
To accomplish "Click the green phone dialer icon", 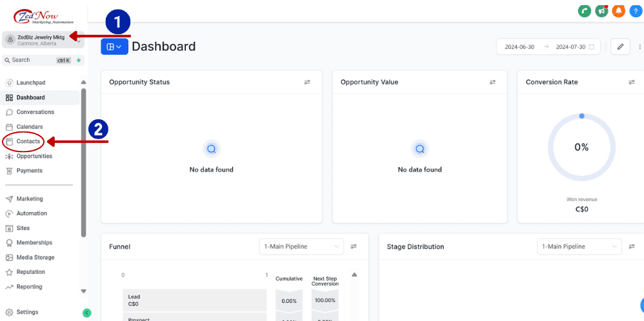I will [584, 11].
